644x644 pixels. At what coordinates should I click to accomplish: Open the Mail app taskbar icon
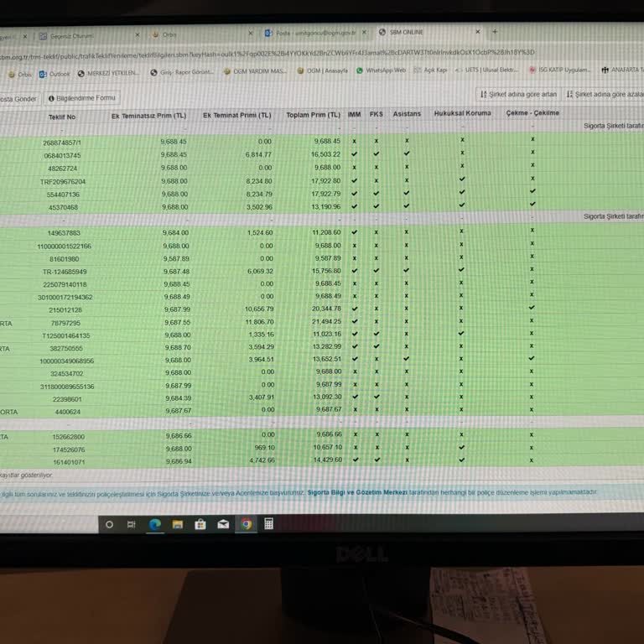coord(223,524)
